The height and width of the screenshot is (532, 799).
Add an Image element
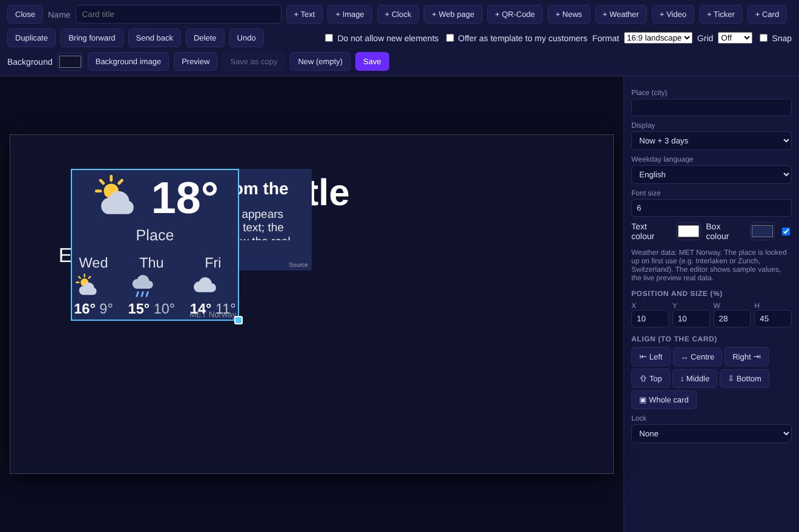click(350, 14)
